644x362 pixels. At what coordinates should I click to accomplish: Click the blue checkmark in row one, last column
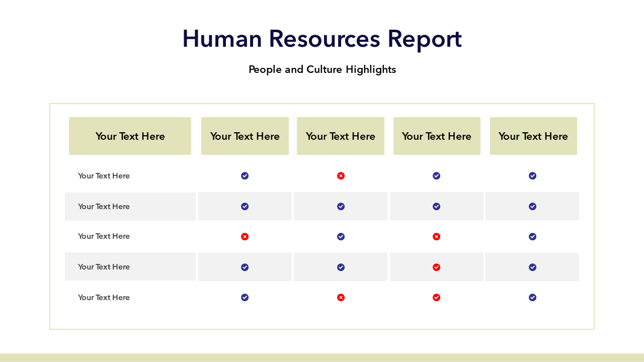tap(532, 176)
